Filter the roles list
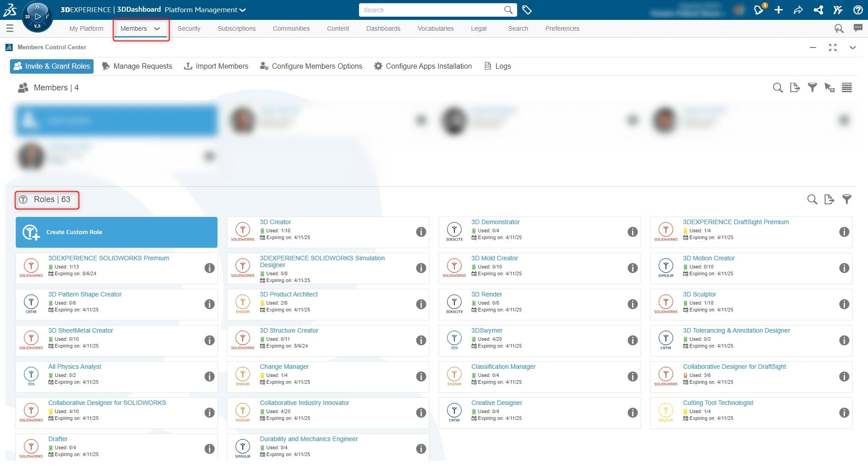868x466 pixels. [847, 199]
